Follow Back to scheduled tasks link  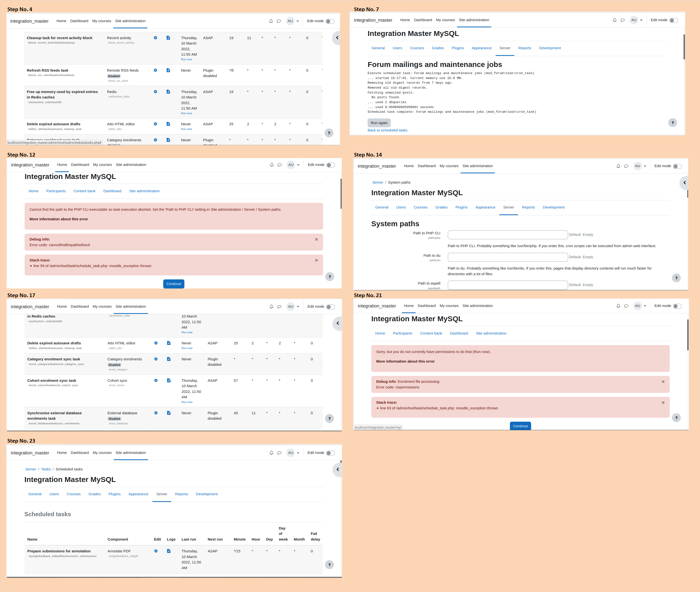387,130
